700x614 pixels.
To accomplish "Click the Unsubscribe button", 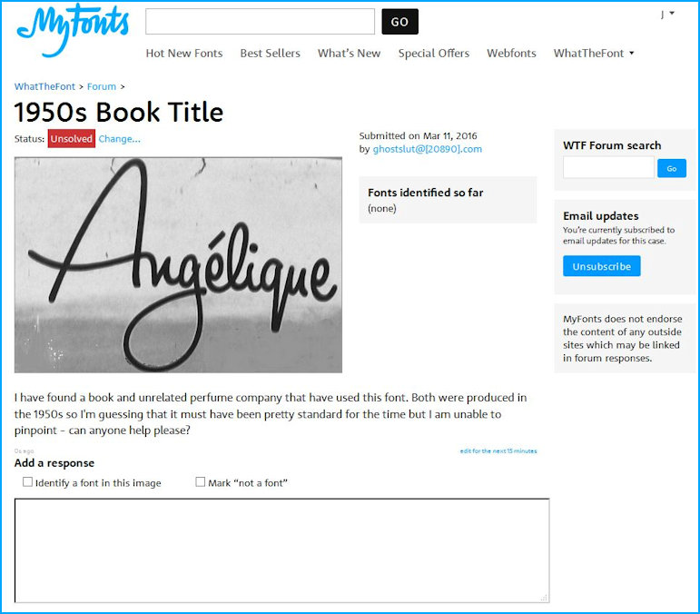I will click(x=601, y=266).
